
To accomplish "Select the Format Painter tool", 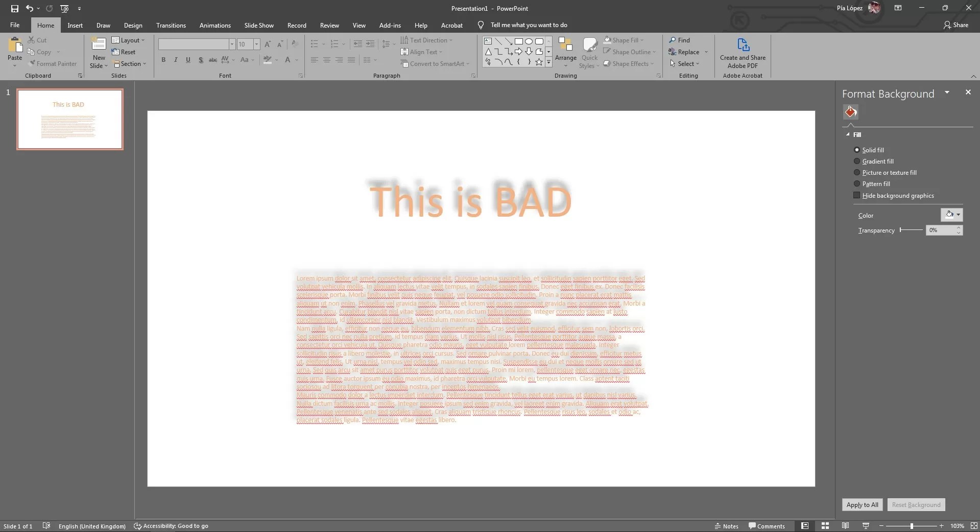I will point(53,63).
